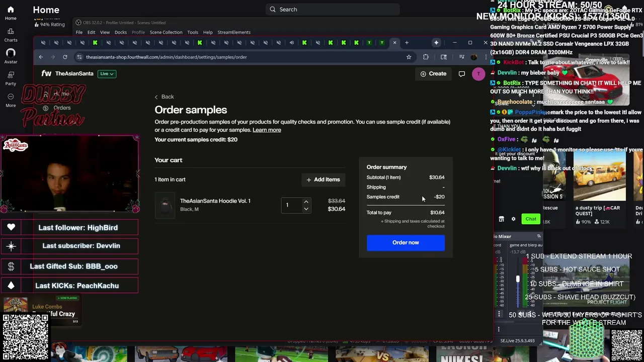Open More in the Roblox sidebar
644x362 pixels.
pos(11,100)
